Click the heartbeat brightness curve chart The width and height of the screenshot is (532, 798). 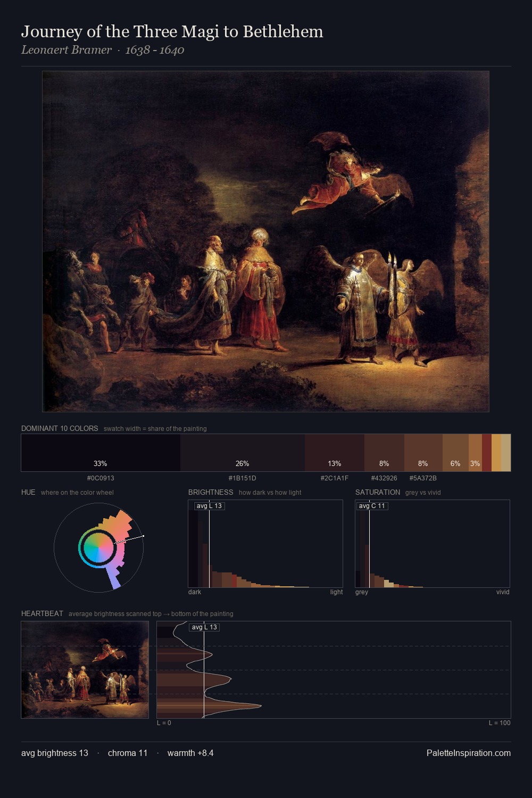(334, 670)
